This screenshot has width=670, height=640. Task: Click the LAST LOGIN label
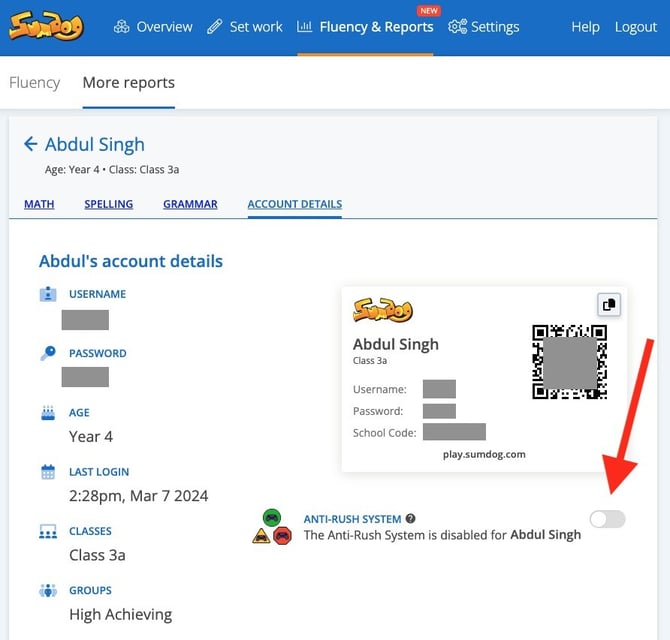click(x=99, y=472)
